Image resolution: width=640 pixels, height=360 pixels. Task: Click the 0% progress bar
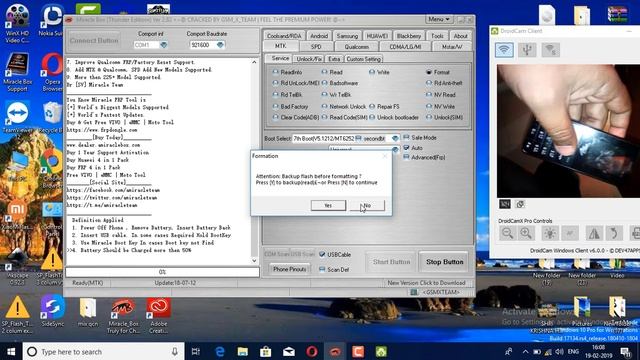click(162, 272)
